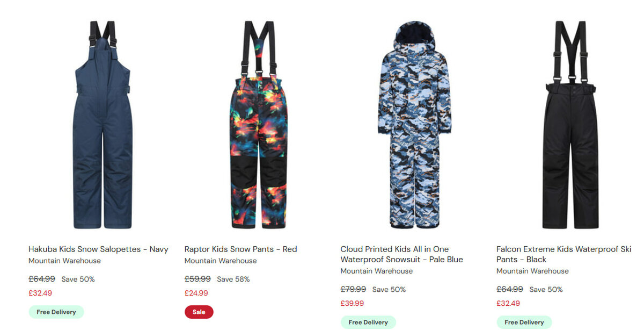Click the Free Delivery badge on the Hakuba salopettes

[x=56, y=312]
